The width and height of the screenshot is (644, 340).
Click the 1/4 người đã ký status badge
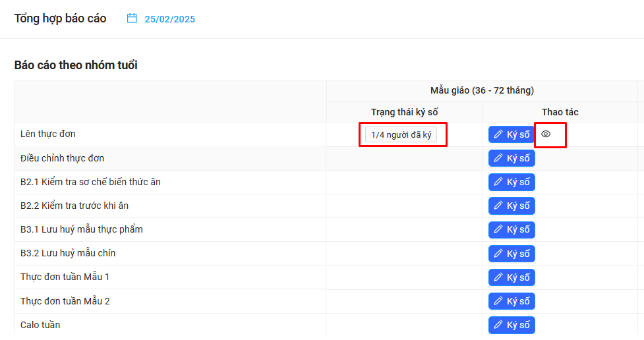pyautogui.click(x=401, y=135)
